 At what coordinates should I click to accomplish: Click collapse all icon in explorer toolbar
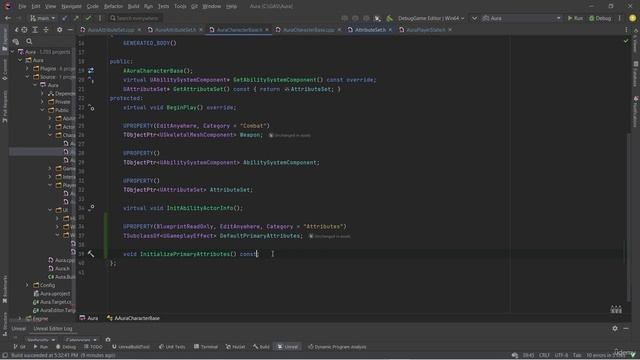coord(46,30)
